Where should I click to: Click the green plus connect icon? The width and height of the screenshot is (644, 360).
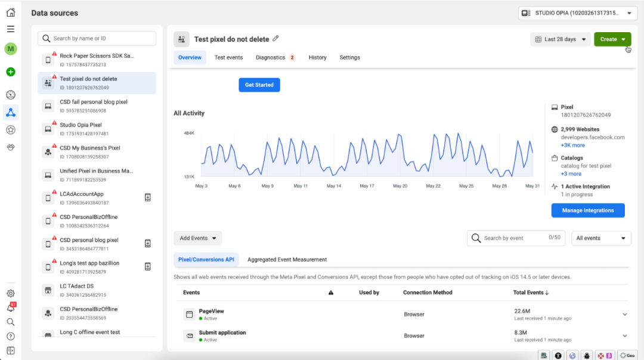(x=11, y=72)
